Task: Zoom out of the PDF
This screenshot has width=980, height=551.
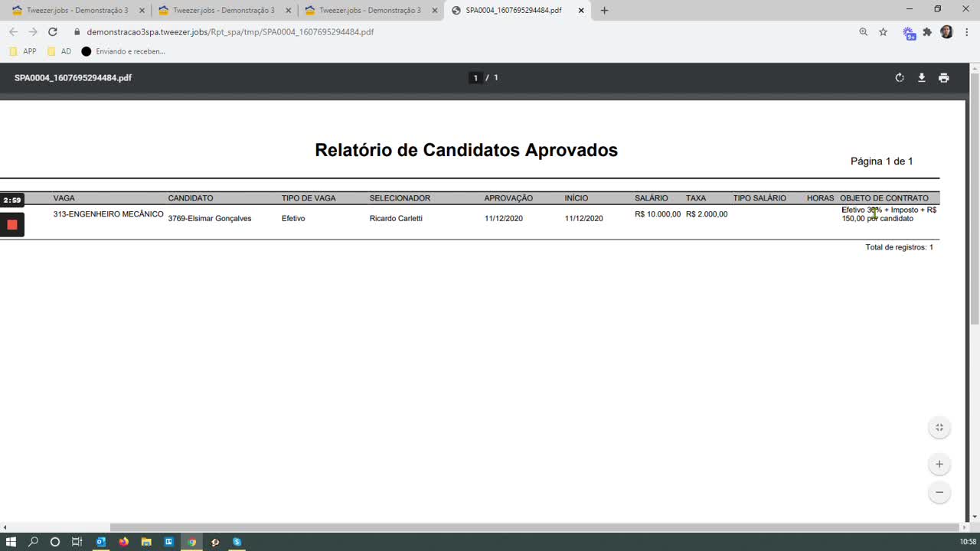Action: tap(939, 493)
